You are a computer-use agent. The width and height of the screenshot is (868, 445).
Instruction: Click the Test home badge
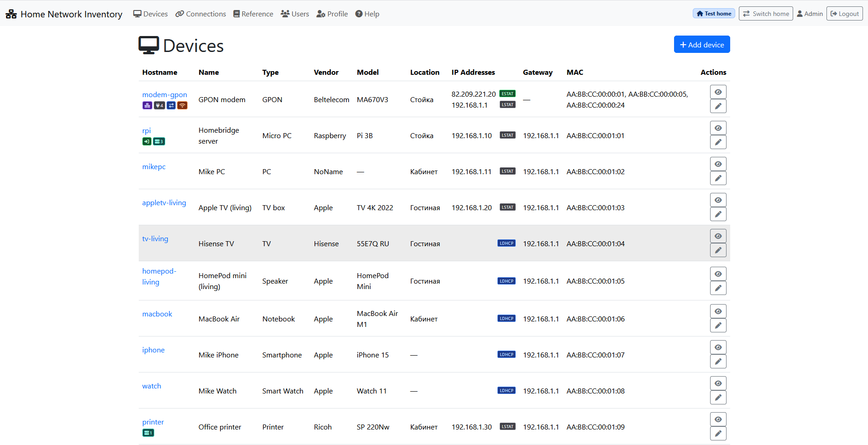(x=714, y=14)
